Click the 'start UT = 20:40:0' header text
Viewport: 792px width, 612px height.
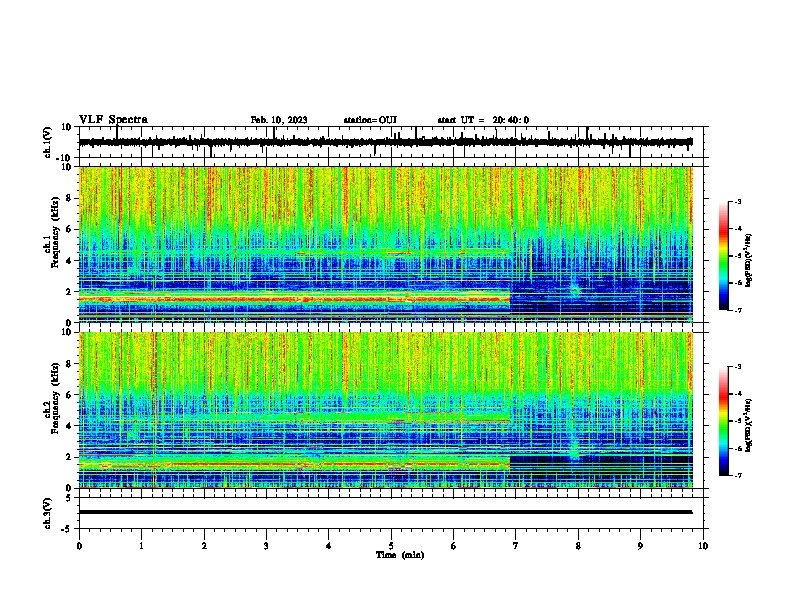point(483,120)
